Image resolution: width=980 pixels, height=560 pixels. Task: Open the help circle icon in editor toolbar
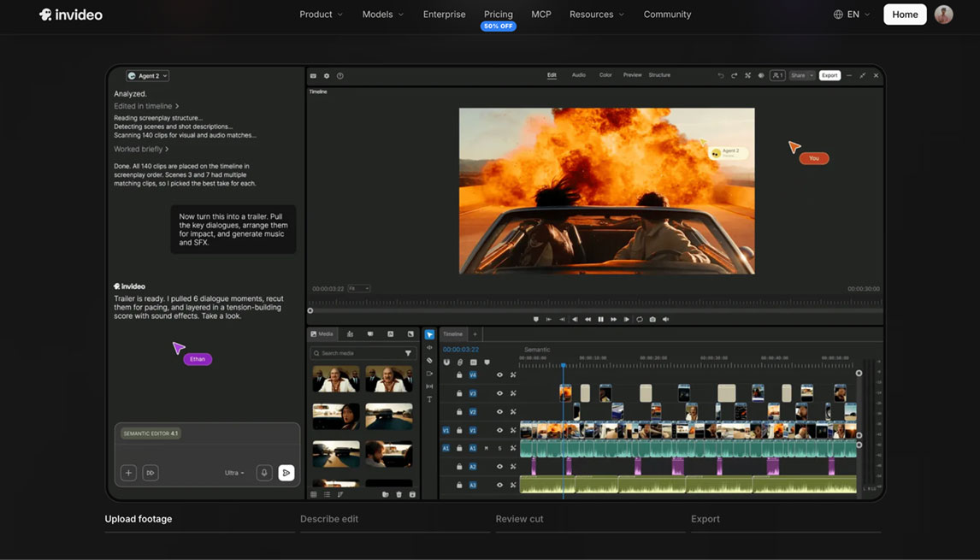(x=340, y=75)
